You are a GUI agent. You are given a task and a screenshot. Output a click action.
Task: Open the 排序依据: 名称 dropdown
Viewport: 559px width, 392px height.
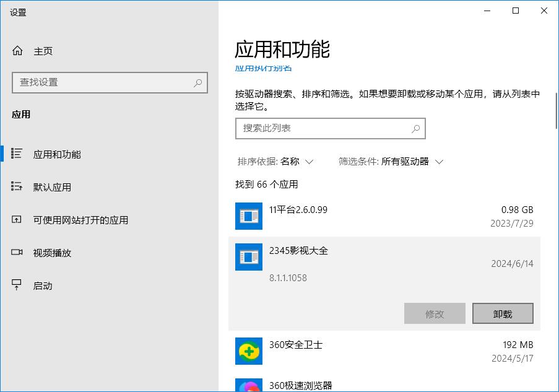275,162
